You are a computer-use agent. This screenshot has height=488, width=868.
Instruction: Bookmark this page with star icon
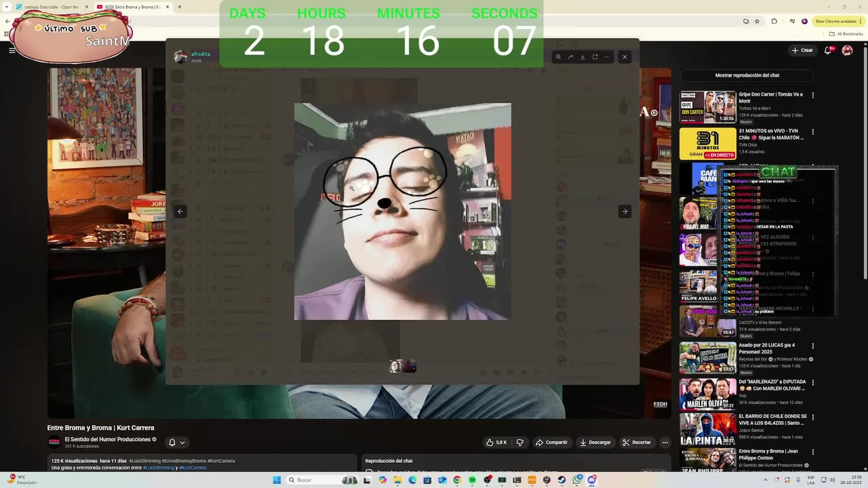[x=757, y=21]
